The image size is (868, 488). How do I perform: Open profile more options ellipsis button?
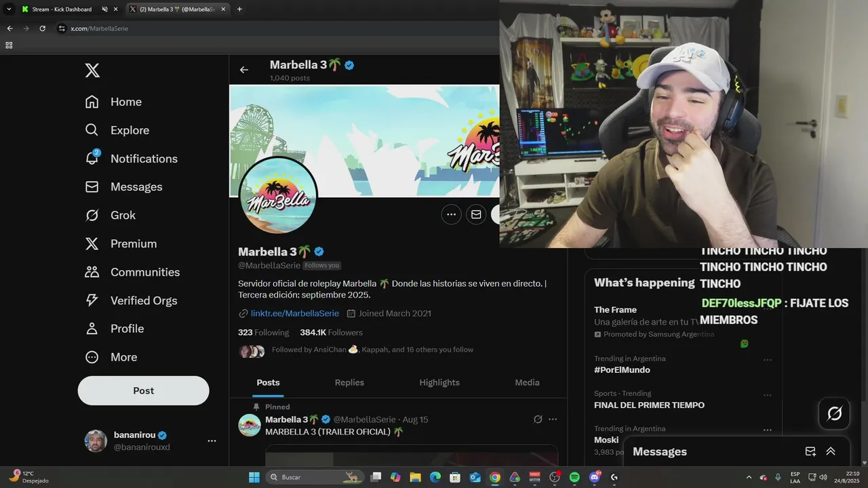coord(451,214)
